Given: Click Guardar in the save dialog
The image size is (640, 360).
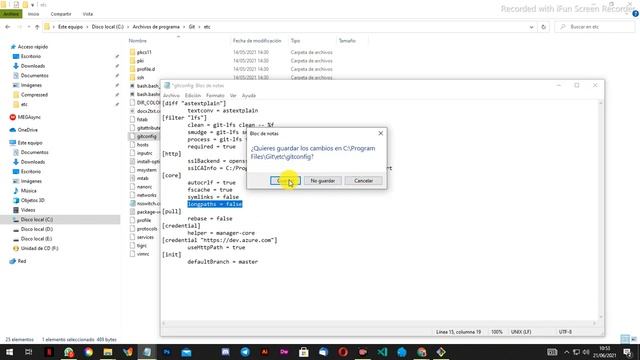Looking at the screenshot, I should (x=285, y=180).
